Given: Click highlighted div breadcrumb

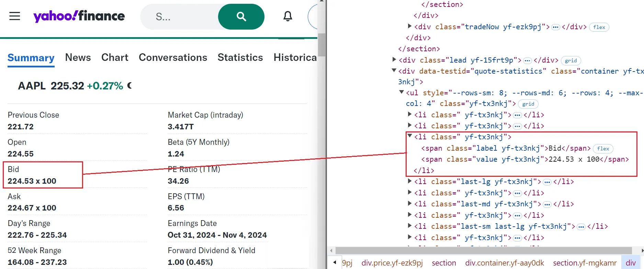Looking at the screenshot, I should [631, 263].
